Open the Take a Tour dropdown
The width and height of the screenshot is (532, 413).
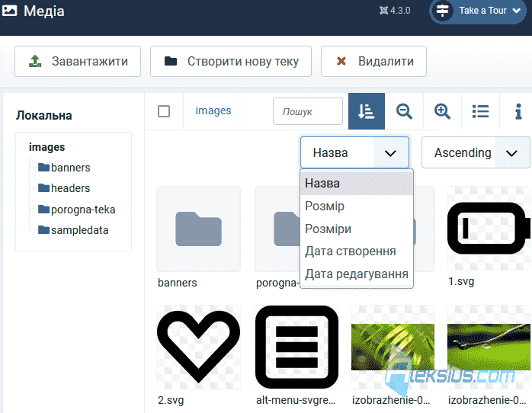tap(478, 11)
